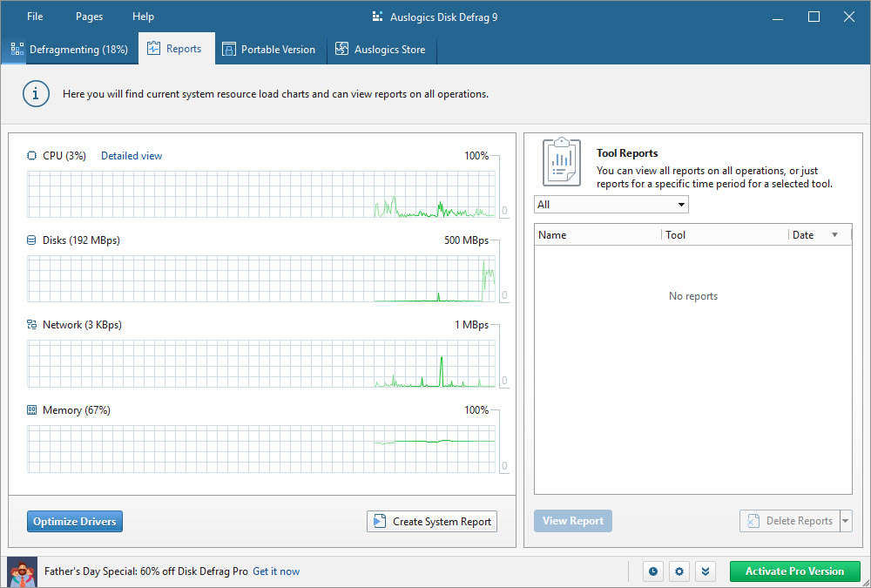Open the scheduler clock icon
Viewport: 871px width, 588px height.
[x=653, y=571]
